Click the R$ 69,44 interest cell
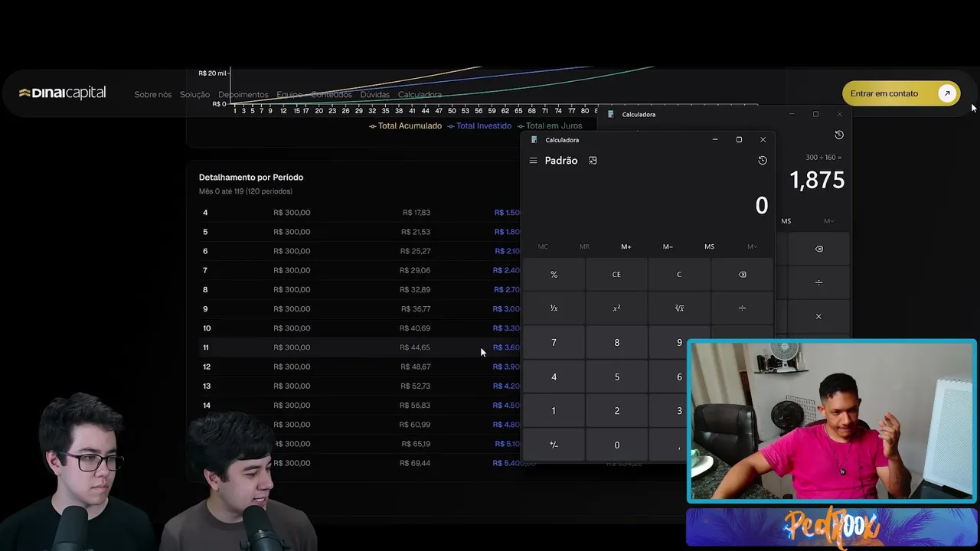The image size is (980, 551). coord(415,463)
